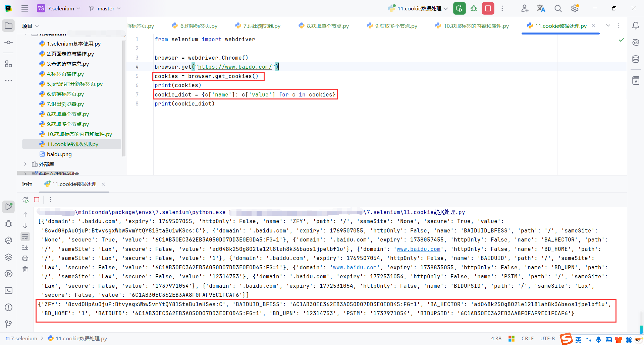Click the CRLF line separator in status bar
Screen dimensions: 644x345
(528, 339)
